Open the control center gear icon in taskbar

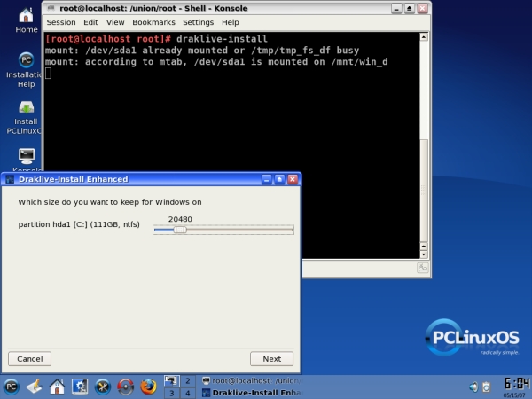[x=80, y=387]
